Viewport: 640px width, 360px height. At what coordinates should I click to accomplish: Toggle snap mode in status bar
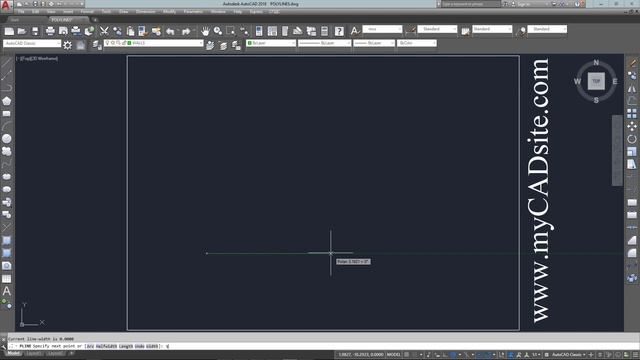pos(415,355)
